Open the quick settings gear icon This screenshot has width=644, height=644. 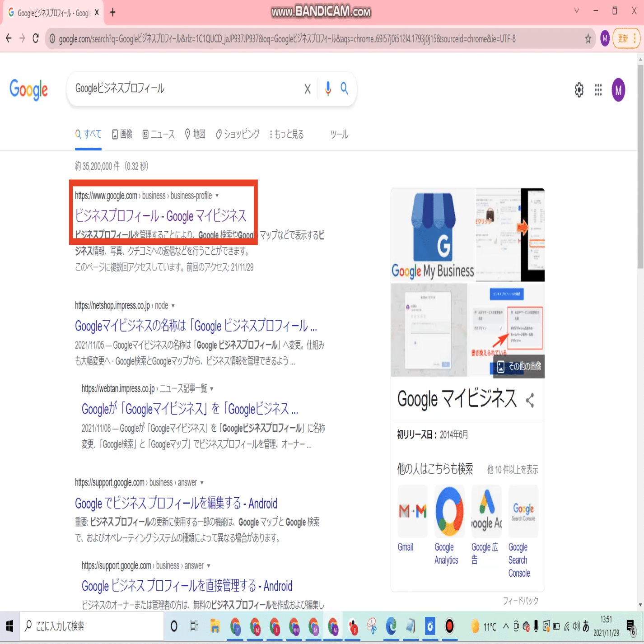pyautogui.click(x=579, y=90)
